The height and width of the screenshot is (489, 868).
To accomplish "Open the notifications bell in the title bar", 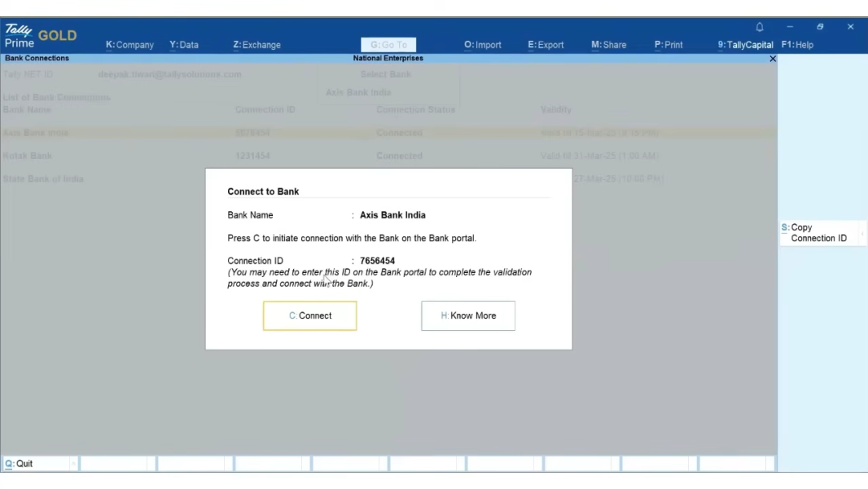I will pos(760,27).
